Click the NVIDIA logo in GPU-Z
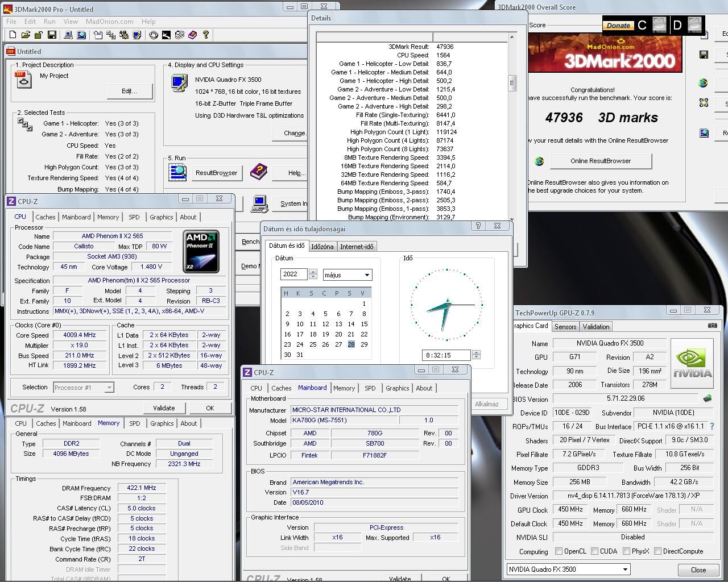Viewport: 728px width, 582px height. [x=692, y=363]
